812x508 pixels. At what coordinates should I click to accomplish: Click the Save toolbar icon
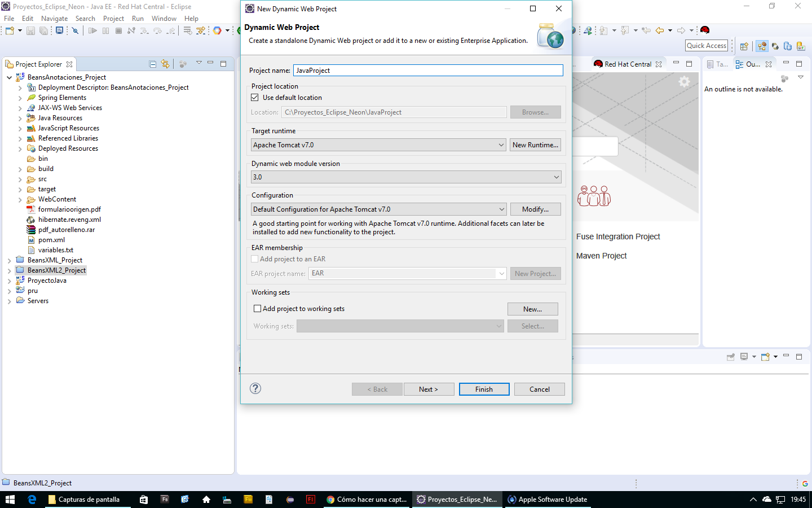click(31, 30)
